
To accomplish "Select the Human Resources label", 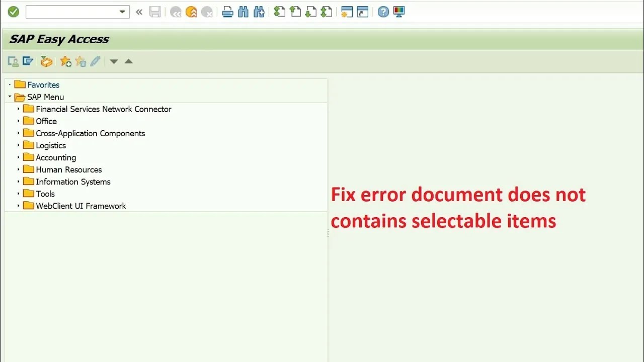I will tap(69, 169).
